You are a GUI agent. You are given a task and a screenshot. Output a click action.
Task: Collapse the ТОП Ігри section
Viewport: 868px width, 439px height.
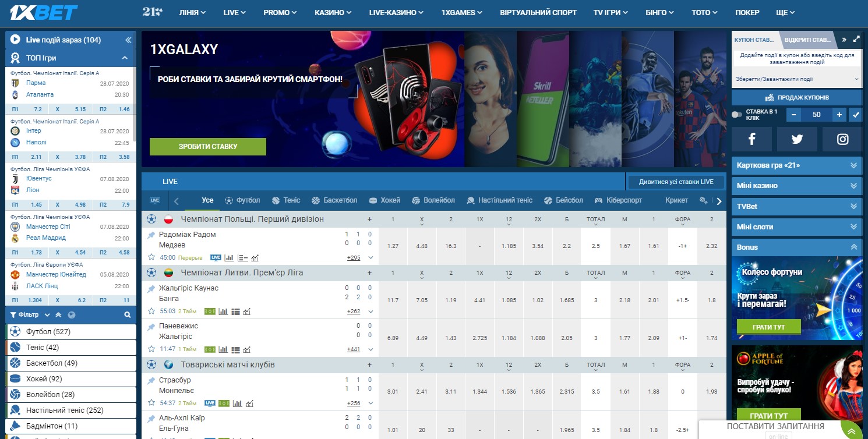tap(125, 58)
